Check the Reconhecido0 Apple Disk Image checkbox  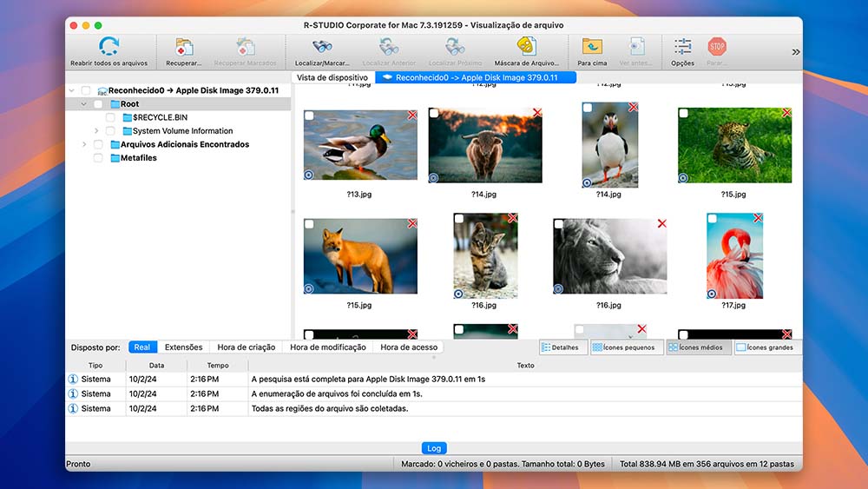click(86, 90)
